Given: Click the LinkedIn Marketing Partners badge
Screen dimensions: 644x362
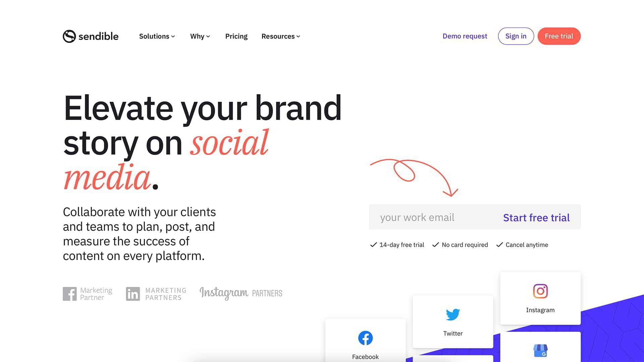Looking at the screenshot, I should [x=156, y=293].
